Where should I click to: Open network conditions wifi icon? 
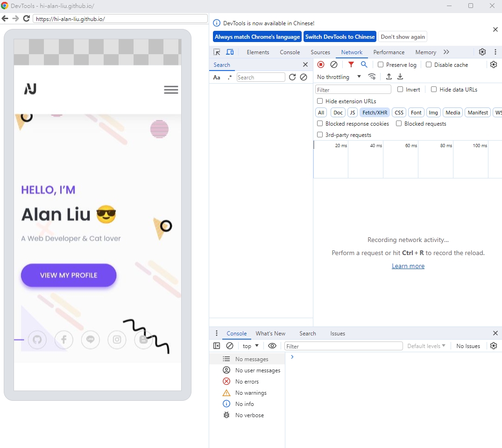372,77
